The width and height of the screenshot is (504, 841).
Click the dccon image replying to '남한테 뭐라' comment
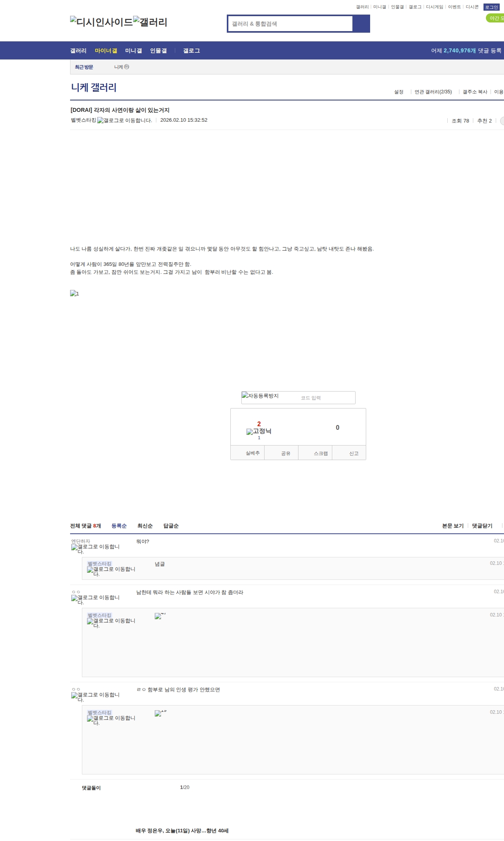pyautogui.click(x=160, y=616)
